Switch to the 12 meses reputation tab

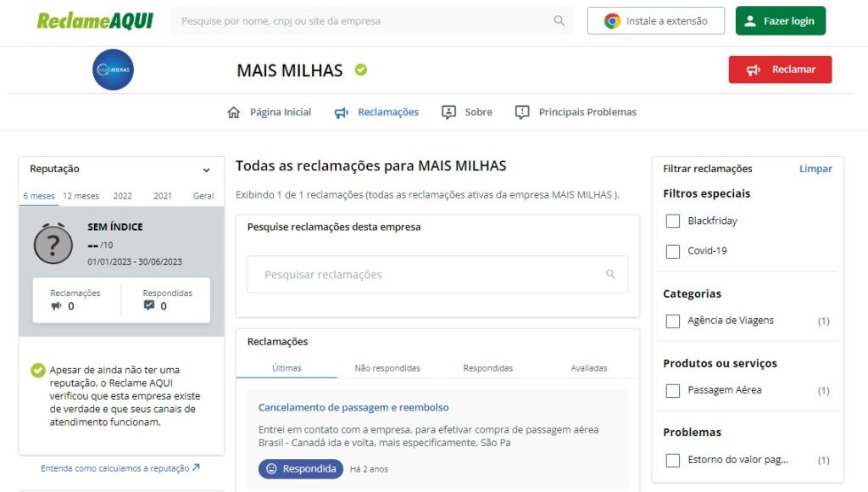tap(81, 196)
